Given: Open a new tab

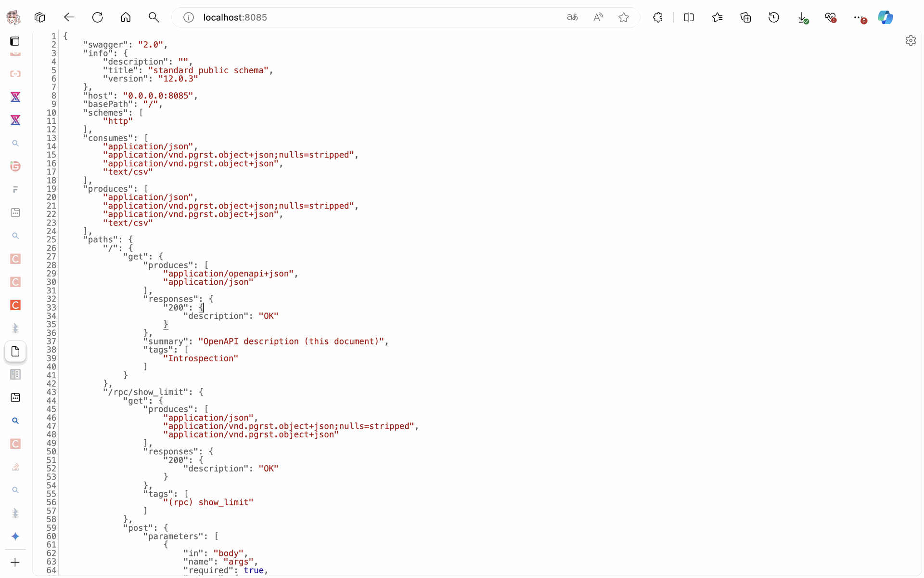Looking at the screenshot, I should (x=15, y=563).
